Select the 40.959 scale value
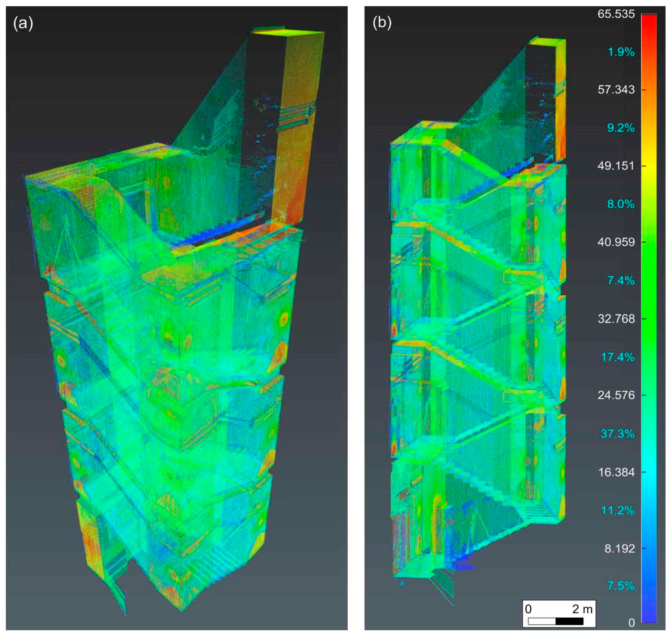Viewport: 672px width, 637px height. click(616, 242)
